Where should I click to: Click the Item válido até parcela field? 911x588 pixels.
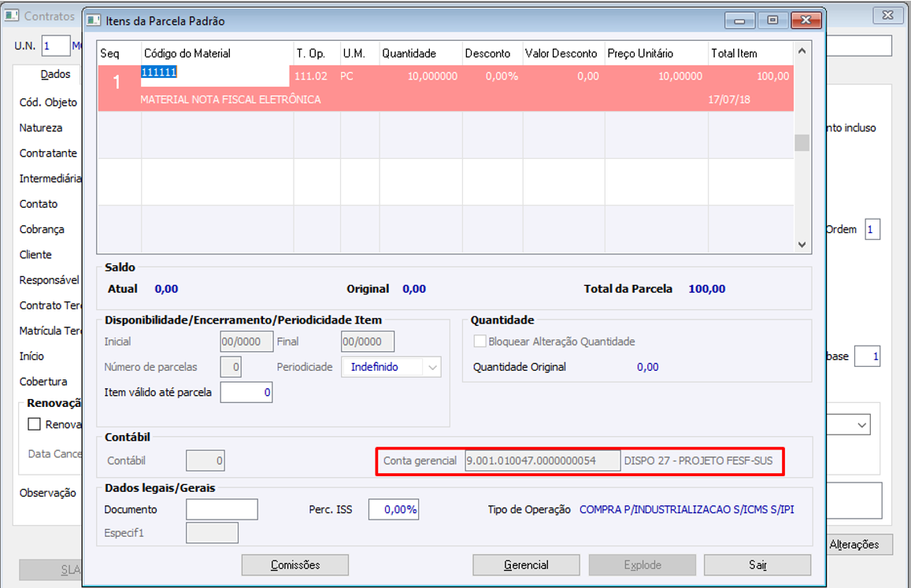click(246, 392)
